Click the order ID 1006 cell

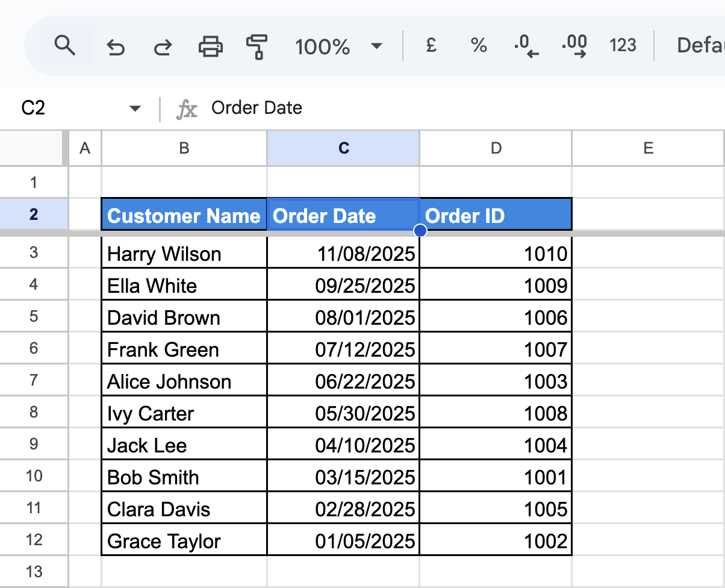pos(496,317)
